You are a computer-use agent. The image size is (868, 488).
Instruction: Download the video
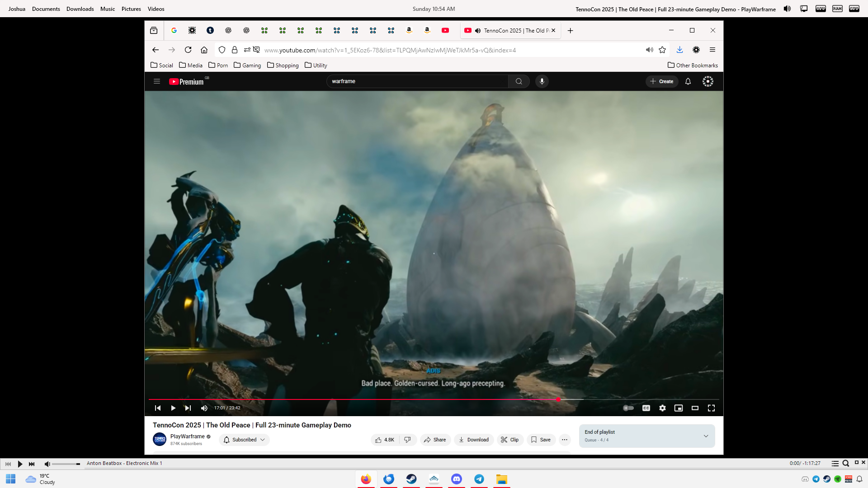click(474, 440)
